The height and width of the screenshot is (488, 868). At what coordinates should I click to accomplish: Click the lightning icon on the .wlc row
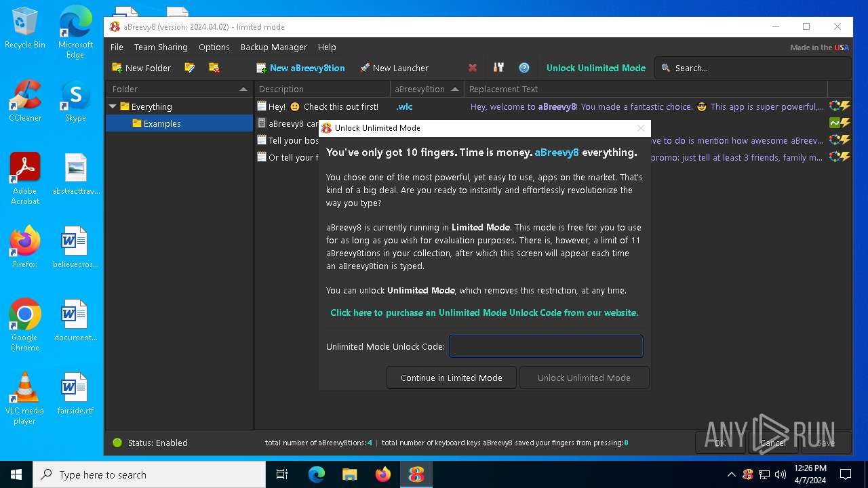[845, 106]
